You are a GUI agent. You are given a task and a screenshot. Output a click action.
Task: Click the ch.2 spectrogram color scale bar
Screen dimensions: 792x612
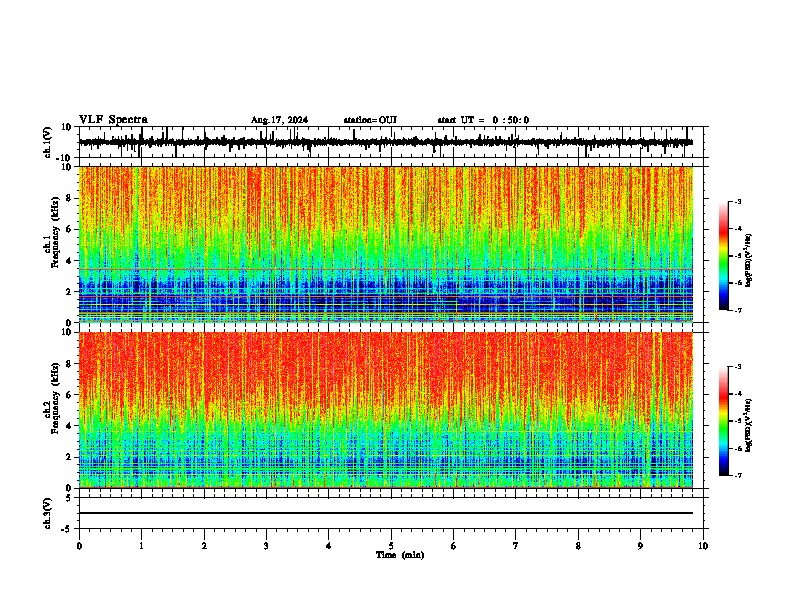point(724,421)
